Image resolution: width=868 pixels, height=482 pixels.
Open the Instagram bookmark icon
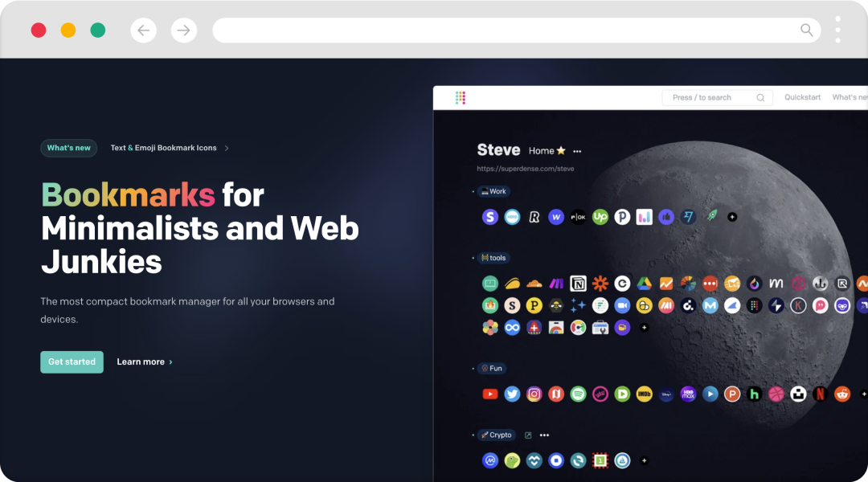(534, 394)
